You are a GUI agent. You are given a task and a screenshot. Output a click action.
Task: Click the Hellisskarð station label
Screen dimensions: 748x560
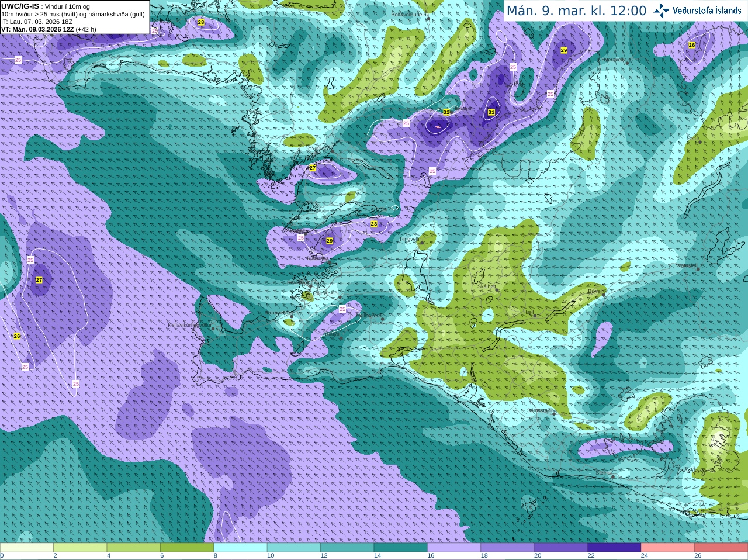(369, 316)
